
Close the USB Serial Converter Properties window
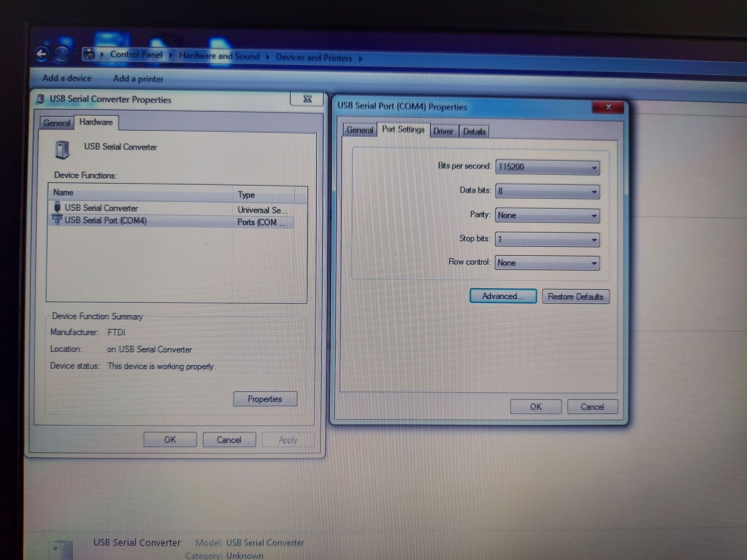tap(307, 99)
